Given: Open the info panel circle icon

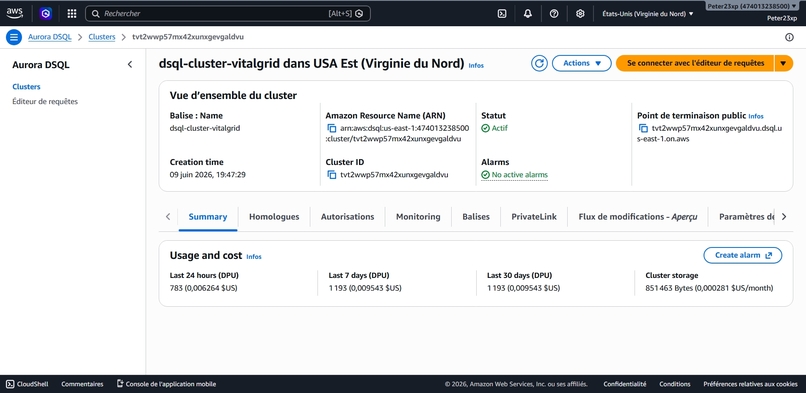Looking at the screenshot, I should pyautogui.click(x=790, y=37).
